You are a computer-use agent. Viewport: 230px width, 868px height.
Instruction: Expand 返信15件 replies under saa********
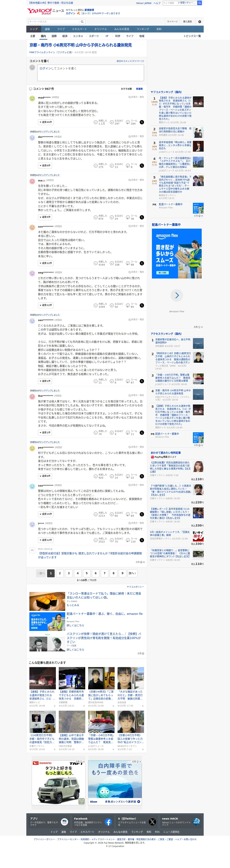coord(45,514)
